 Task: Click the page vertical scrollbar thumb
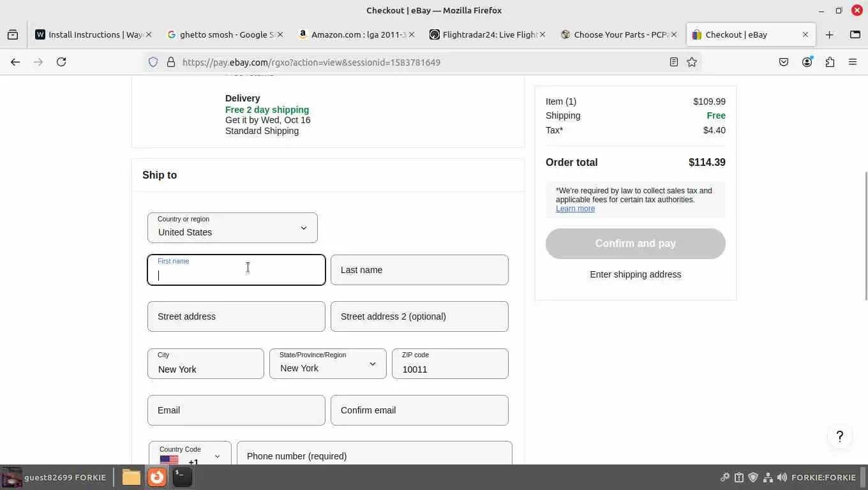coord(865,235)
